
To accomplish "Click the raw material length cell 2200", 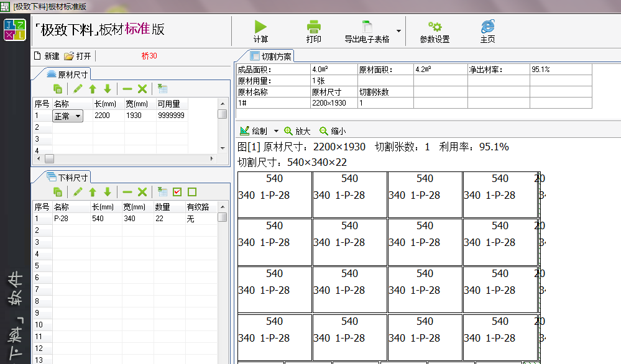I will 108,116.
